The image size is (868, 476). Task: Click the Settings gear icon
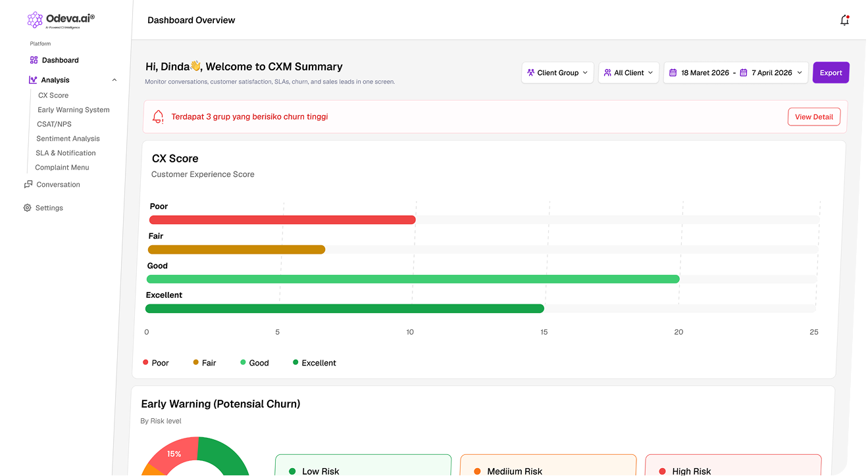point(28,208)
